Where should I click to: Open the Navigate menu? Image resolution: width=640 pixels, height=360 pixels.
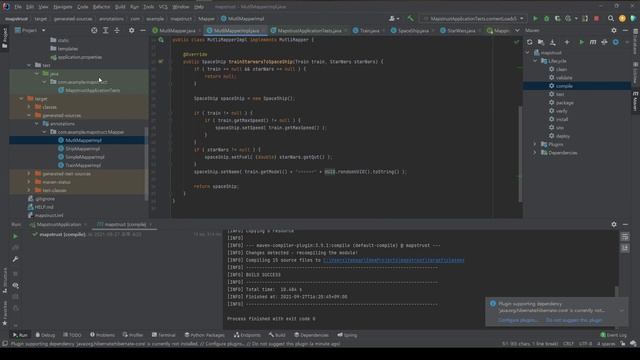[x=62, y=7]
